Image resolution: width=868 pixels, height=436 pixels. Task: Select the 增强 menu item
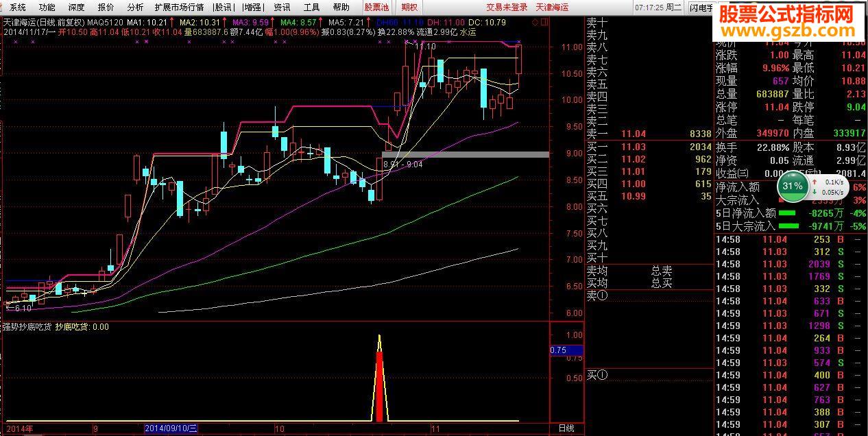tap(252, 8)
